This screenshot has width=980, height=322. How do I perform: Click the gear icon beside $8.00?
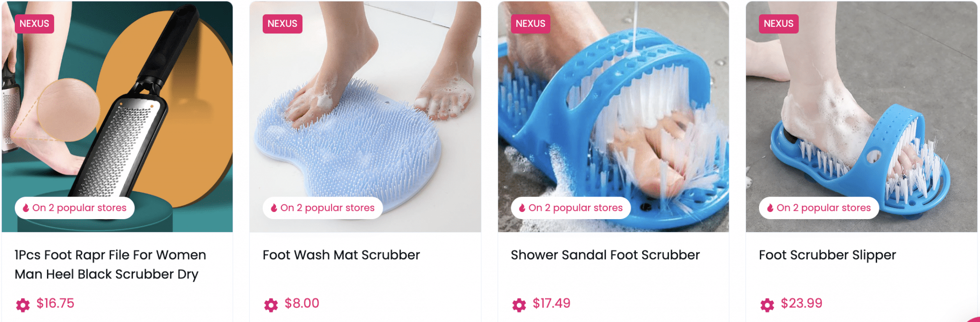271,305
